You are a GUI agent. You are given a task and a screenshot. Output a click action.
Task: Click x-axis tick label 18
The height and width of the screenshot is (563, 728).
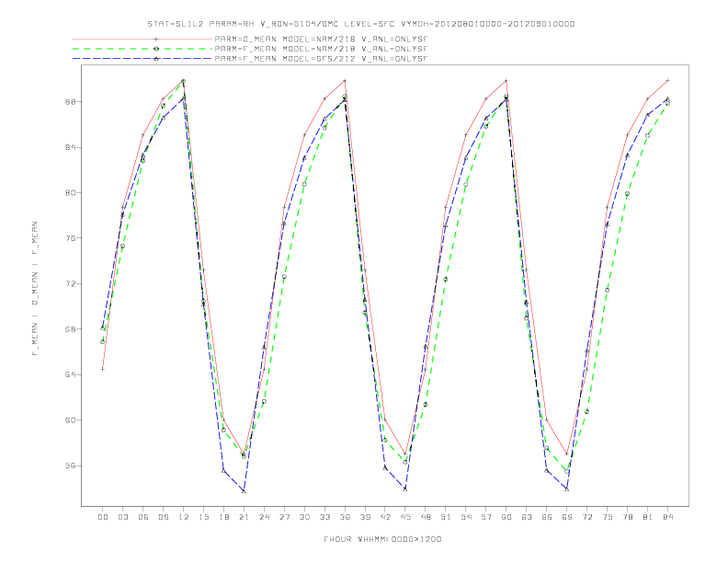coord(223,517)
